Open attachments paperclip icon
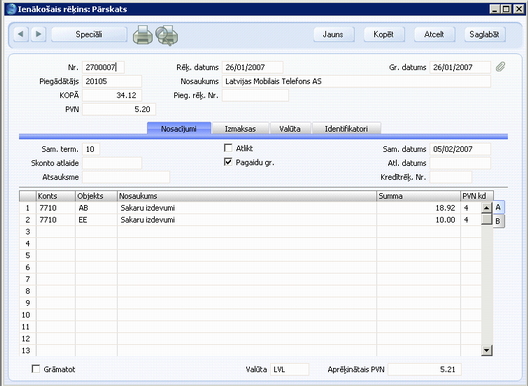This screenshot has width=528, height=386. (x=500, y=67)
